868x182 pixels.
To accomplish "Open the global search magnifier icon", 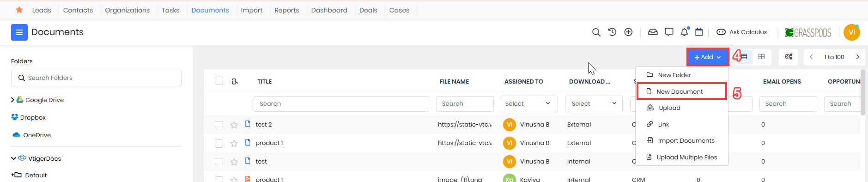I will click(x=596, y=32).
